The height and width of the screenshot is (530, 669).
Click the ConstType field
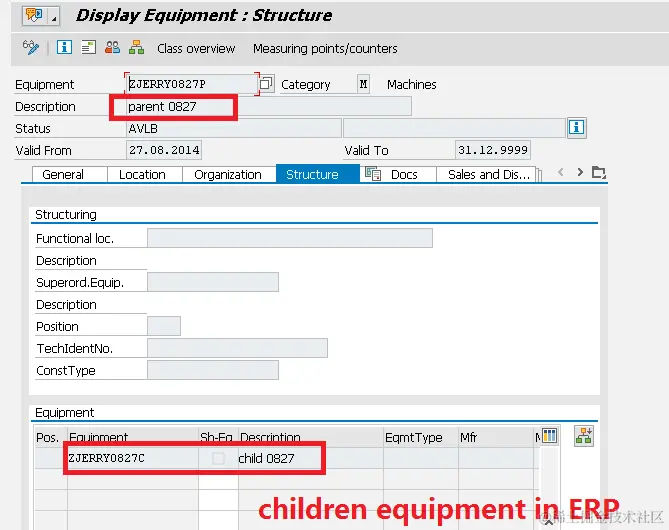[213, 370]
